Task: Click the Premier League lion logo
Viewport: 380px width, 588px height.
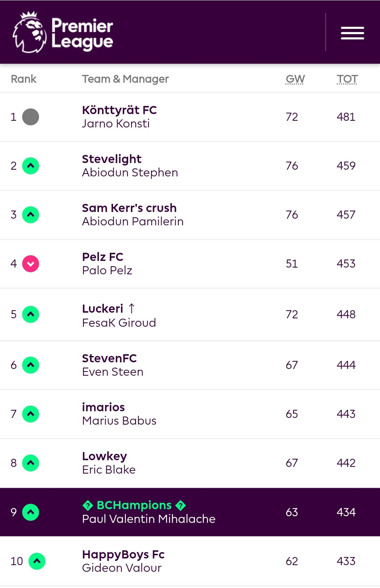Action: (30, 32)
